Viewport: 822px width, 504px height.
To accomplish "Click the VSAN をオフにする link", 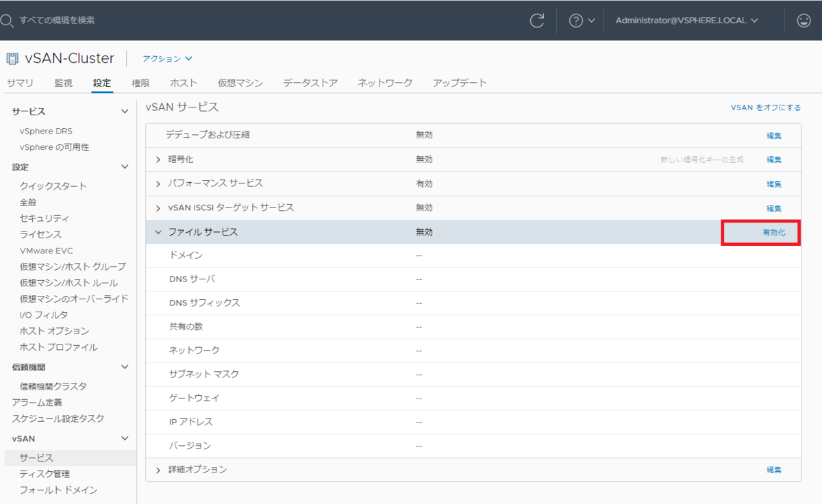I will 766,108.
